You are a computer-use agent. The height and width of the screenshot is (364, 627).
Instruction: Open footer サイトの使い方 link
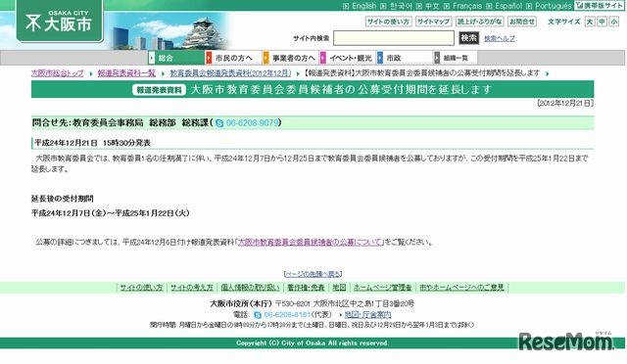click(x=141, y=288)
